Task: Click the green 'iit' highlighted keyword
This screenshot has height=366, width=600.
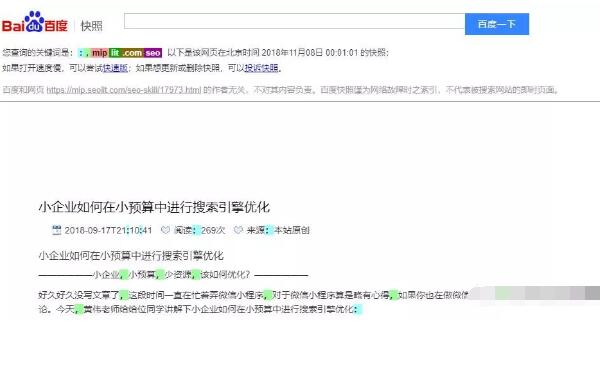Action: pyautogui.click(x=115, y=53)
